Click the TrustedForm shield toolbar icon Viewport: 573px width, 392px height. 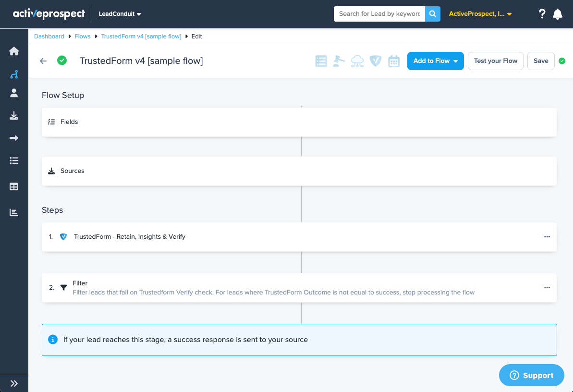(375, 61)
